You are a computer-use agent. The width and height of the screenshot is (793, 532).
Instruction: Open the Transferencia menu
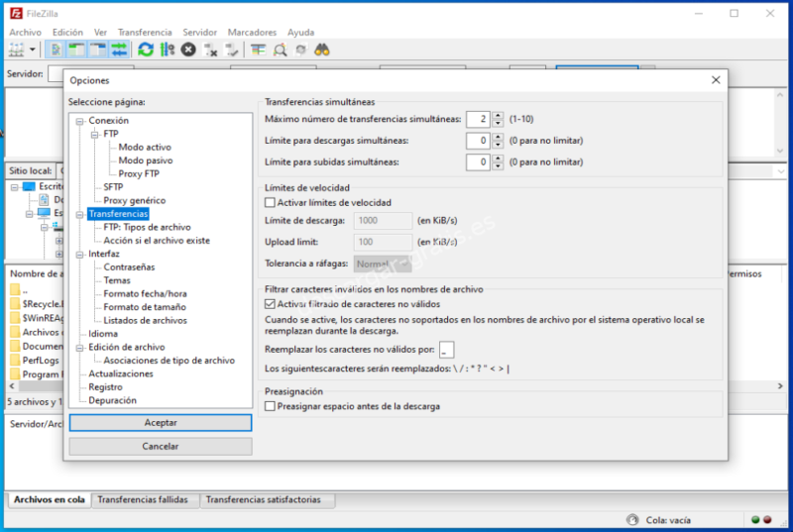pos(145,32)
